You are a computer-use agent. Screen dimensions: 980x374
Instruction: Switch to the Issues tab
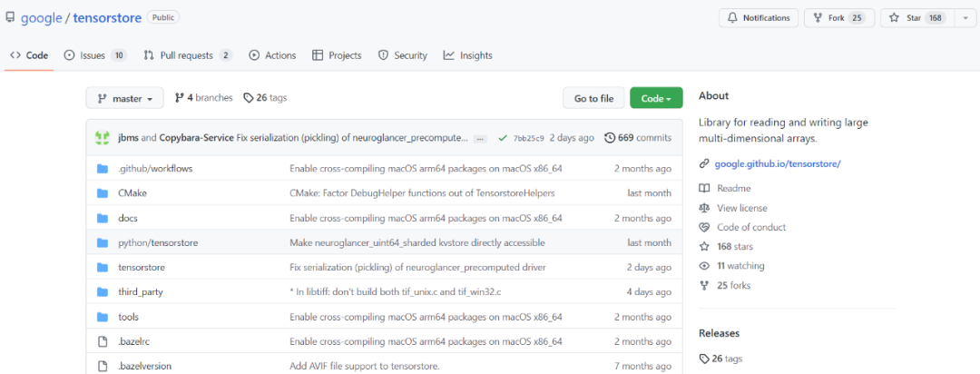95,55
